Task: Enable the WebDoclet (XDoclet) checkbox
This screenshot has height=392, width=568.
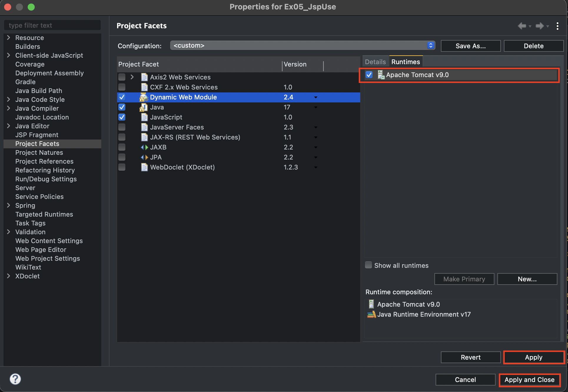Action: click(122, 167)
